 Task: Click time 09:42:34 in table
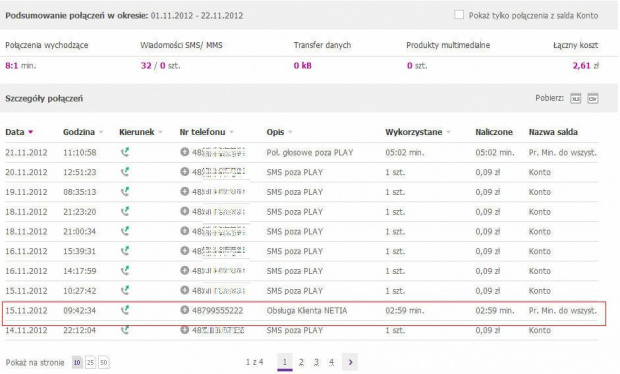[79, 311]
